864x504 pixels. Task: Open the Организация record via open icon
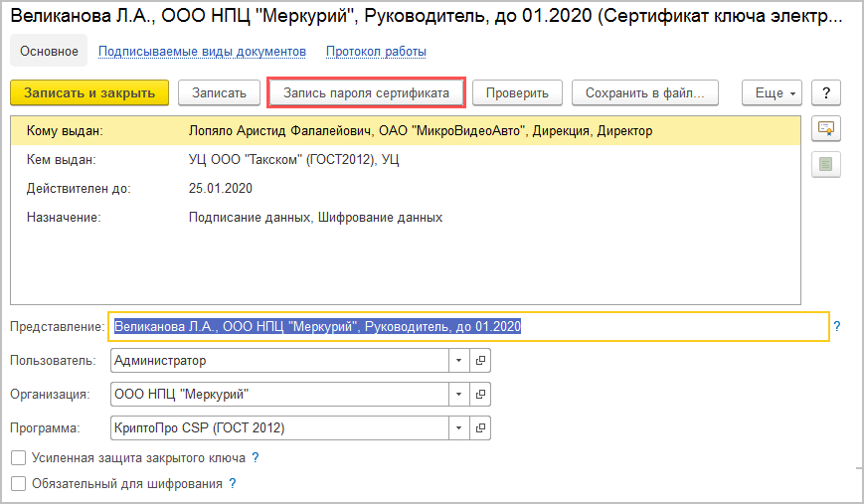[480, 395]
